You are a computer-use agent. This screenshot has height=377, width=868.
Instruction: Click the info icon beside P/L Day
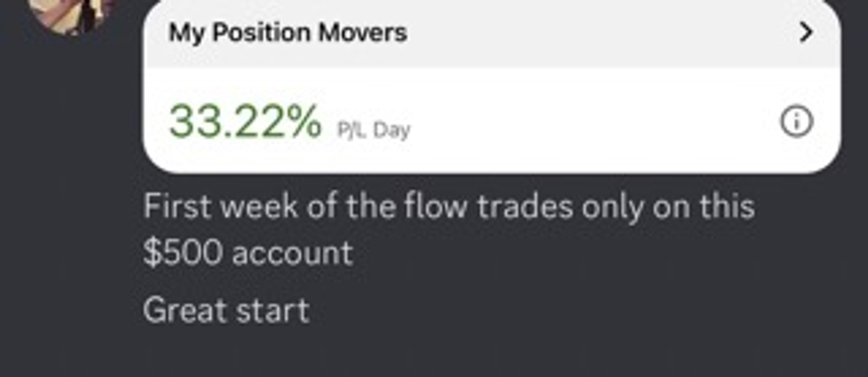pyautogui.click(x=797, y=121)
